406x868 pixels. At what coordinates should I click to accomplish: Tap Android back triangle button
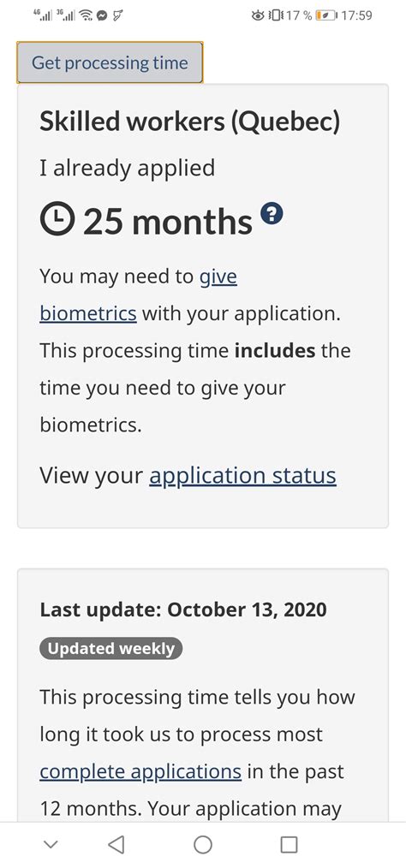click(x=116, y=844)
